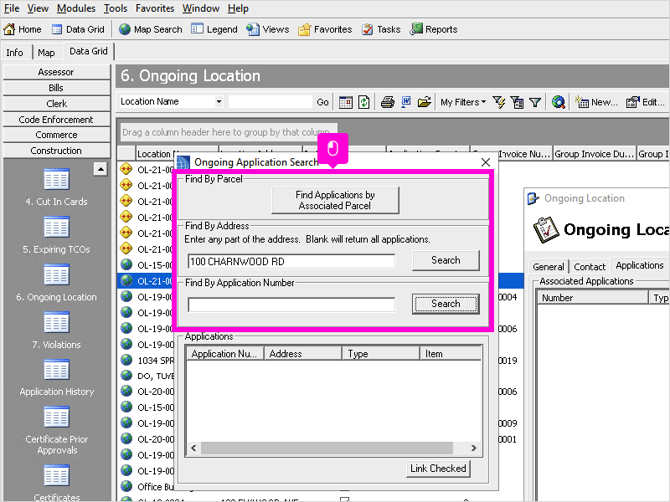Click the Link Checked button
The width and height of the screenshot is (670, 502).
pos(438,468)
